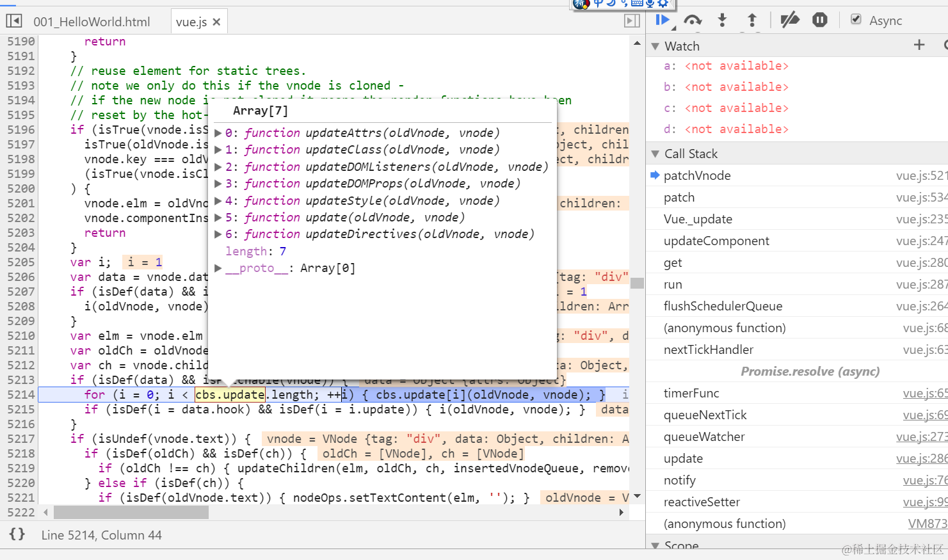The image size is (948, 560).
Task: Step out of current function
Action: 751,20
